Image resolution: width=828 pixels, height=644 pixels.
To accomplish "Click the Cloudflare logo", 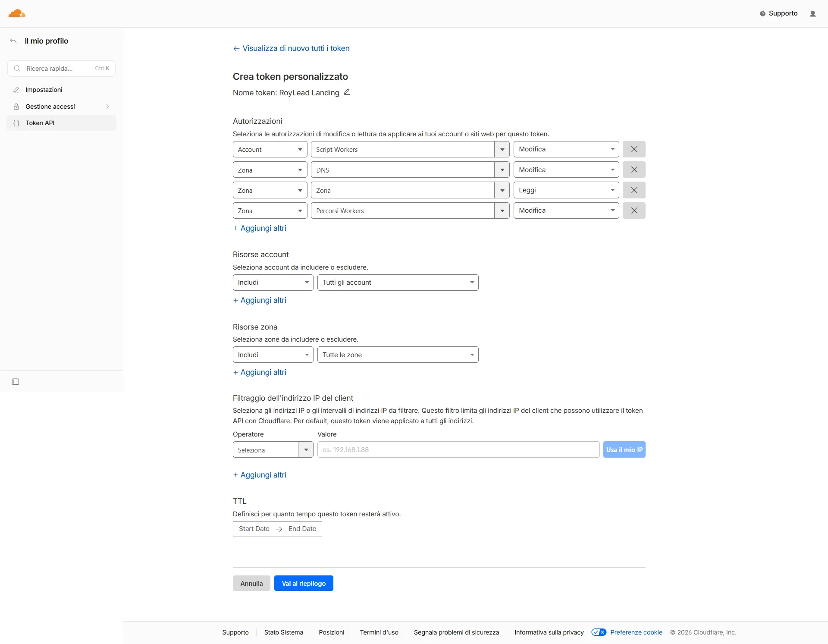I will pos(17,13).
